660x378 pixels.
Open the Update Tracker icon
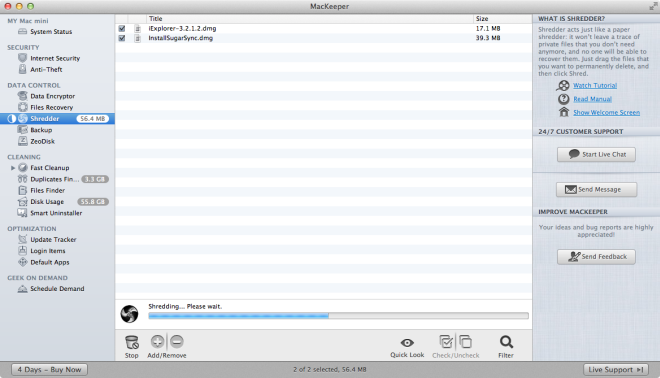(23, 239)
